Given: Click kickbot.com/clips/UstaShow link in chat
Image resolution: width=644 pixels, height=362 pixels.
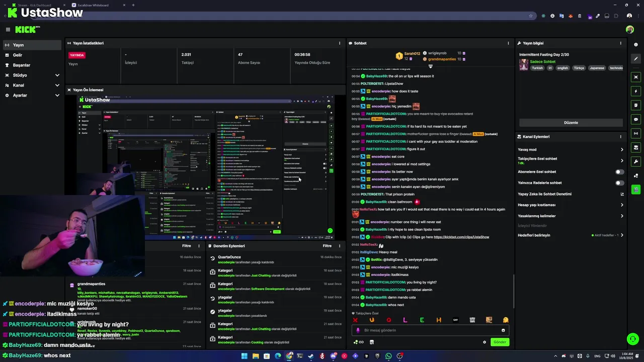Looking at the screenshot, I should [461, 237].
